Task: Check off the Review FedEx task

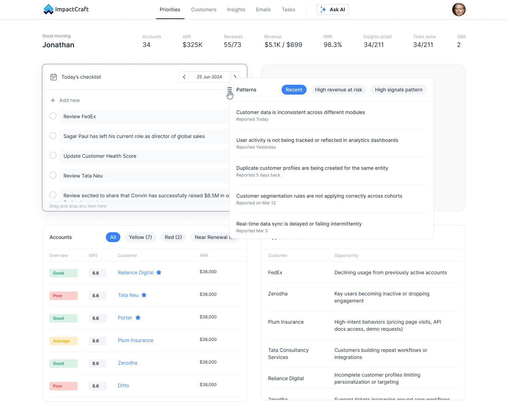Action: 53,116
